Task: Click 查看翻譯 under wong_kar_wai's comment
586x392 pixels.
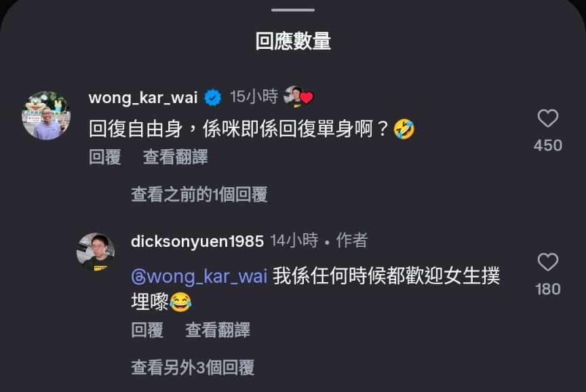Action: click(x=176, y=157)
